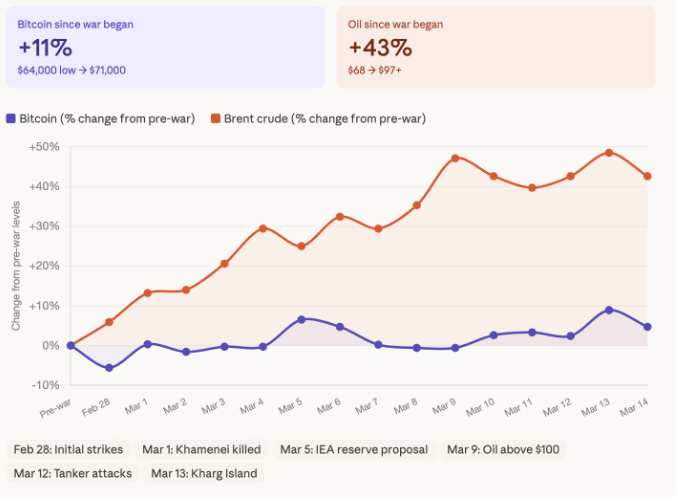Screen dimensions: 678x502
Task: Click the orange Brent crude legend swatch
Action: [x=215, y=119]
